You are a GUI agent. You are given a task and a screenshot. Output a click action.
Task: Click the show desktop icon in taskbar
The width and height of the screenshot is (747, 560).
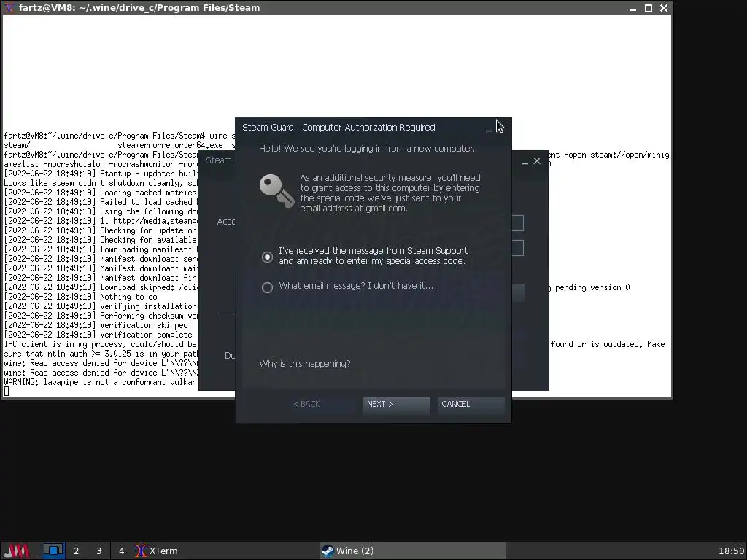[x=38, y=551]
